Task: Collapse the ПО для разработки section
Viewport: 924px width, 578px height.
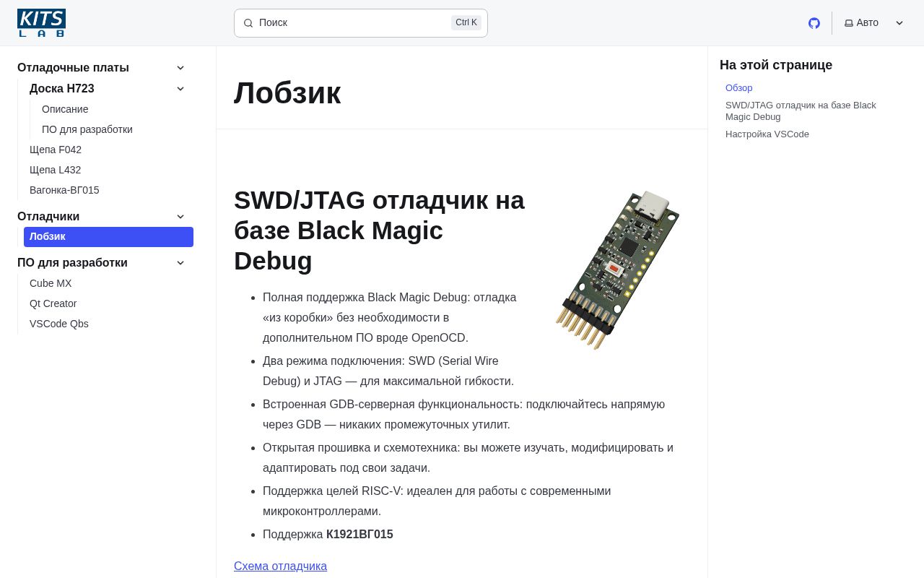Action: [180, 263]
